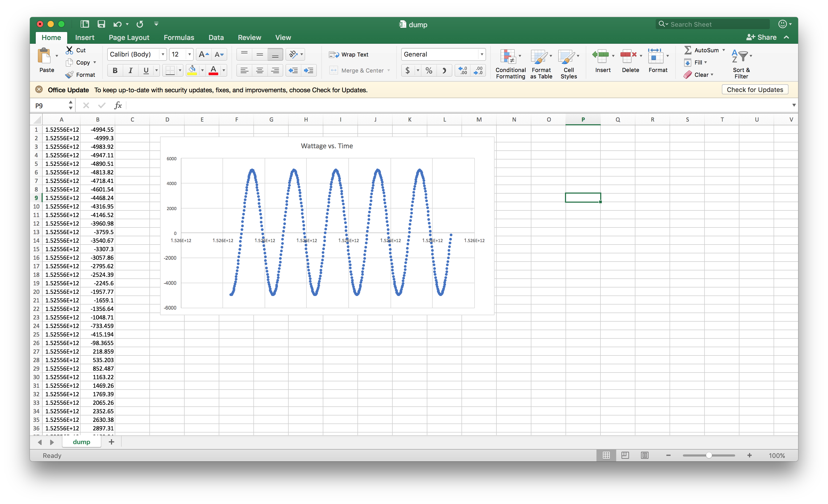Viewport: 828px width, 504px height.
Task: Click the Copy icon
Action: point(69,62)
